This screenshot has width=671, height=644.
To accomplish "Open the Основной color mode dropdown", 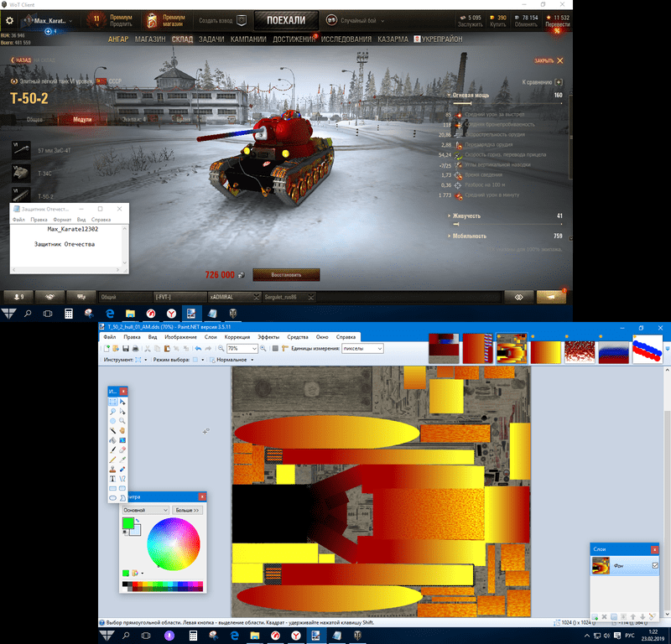I will 145,510.
